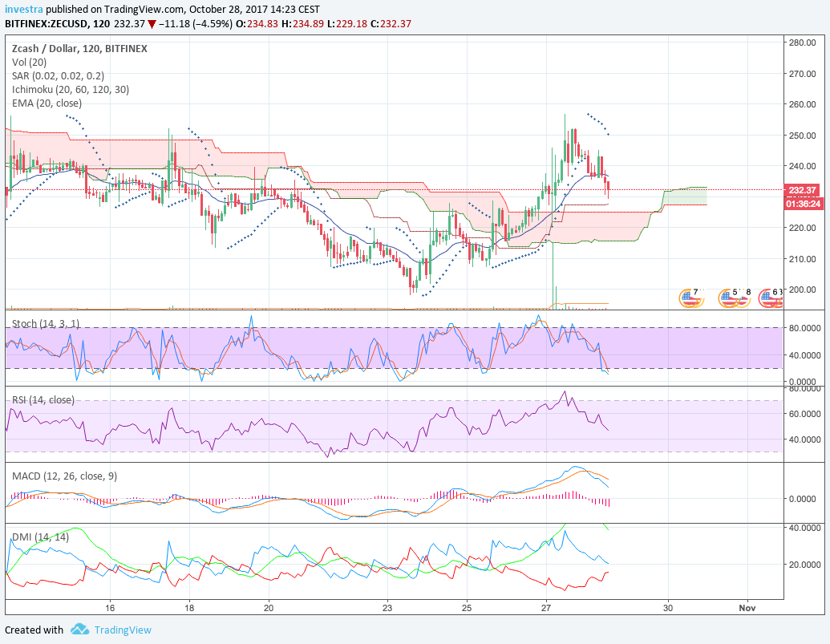Image resolution: width=830 pixels, height=644 pixels.
Task: Click the Stoch pane 0.0000 axis label
Action: (804, 382)
